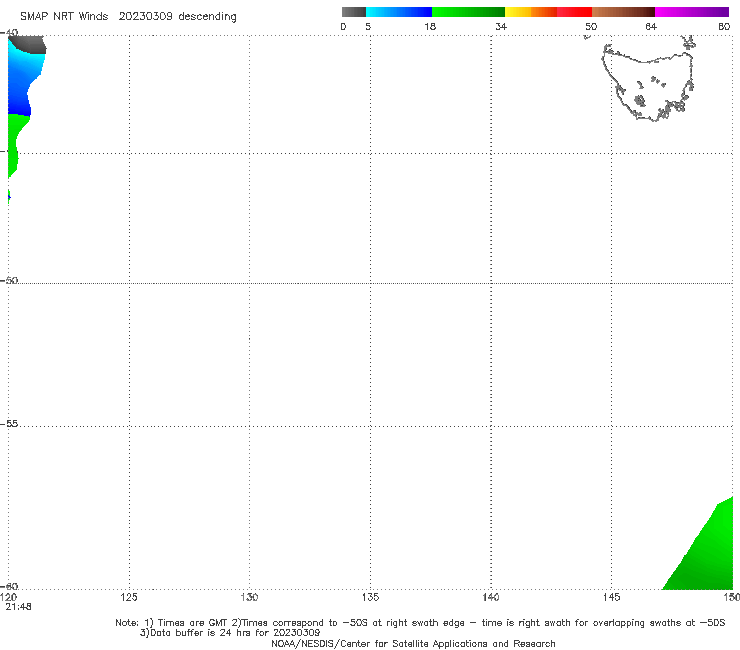Click the longitude label '130'
740x650 pixels.
249,597
